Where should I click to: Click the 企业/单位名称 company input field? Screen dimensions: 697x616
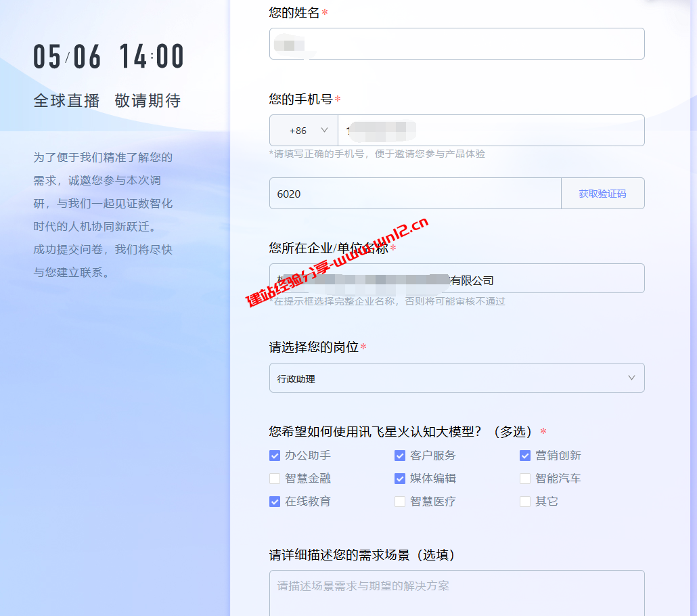click(x=457, y=278)
